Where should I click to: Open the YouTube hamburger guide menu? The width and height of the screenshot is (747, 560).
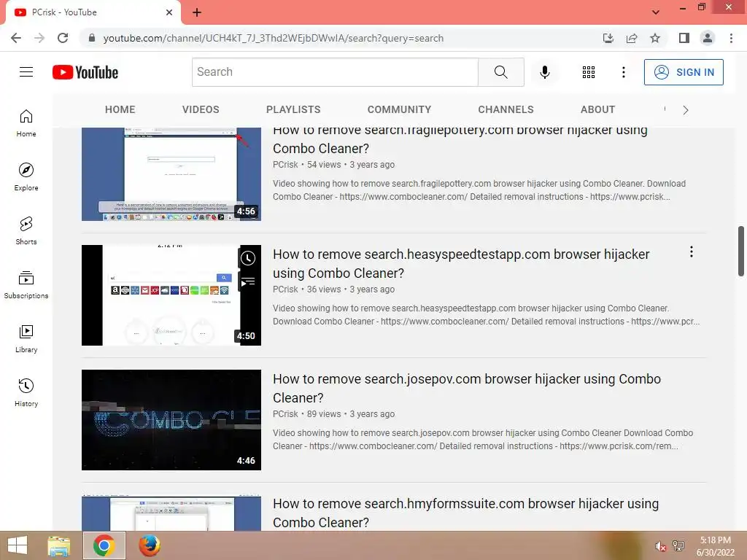tap(26, 72)
